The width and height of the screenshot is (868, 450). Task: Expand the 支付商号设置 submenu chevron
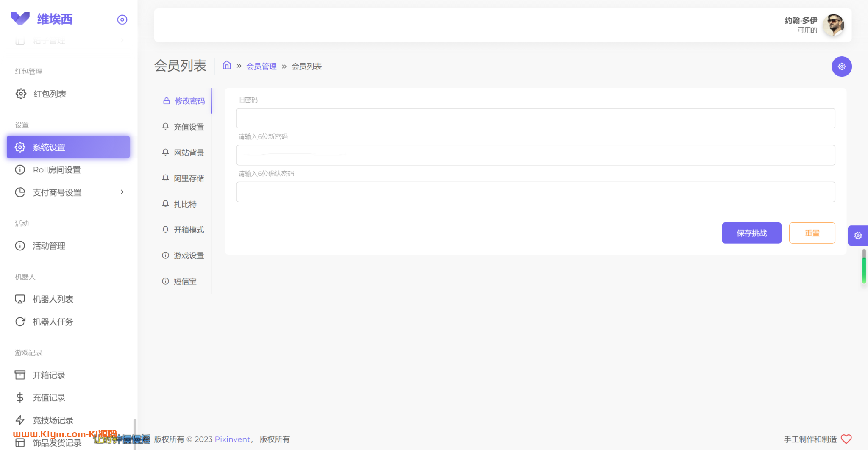coord(122,192)
